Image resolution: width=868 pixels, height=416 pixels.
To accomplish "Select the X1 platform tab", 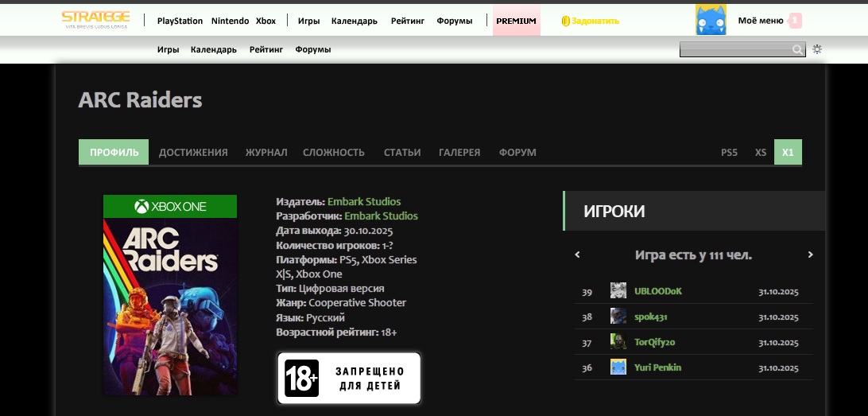I will (x=788, y=153).
